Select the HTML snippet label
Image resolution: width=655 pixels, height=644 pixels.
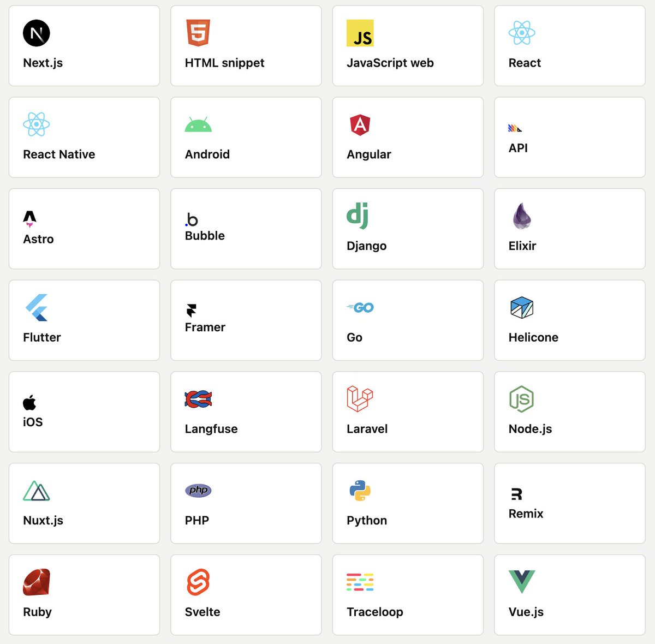click(x=224, y=63)
